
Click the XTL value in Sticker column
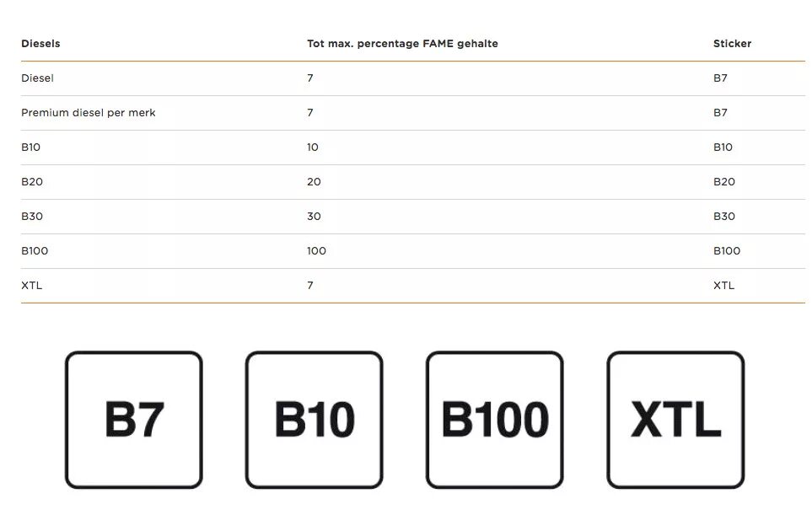pyautogui.click(x=723, y=285)
